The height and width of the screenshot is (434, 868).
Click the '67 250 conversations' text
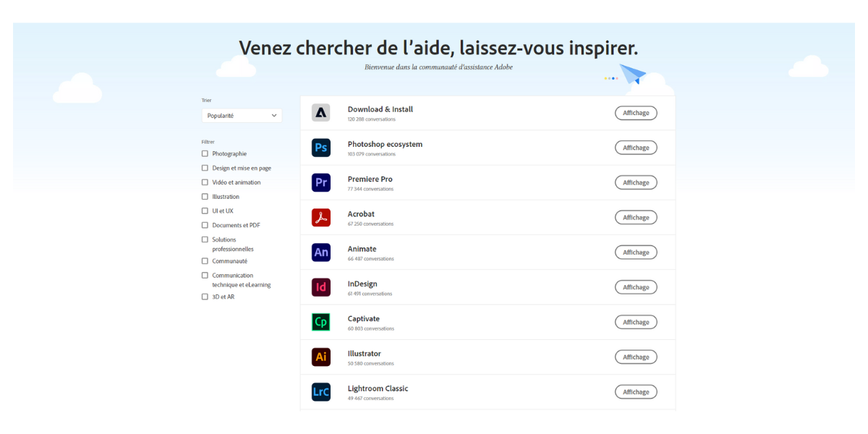[370, 224]
